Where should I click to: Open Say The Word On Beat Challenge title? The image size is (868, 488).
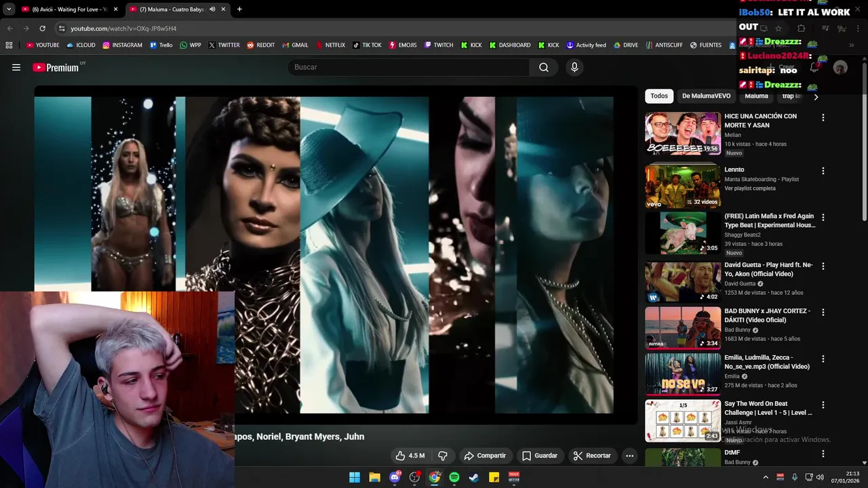point(768,408)
